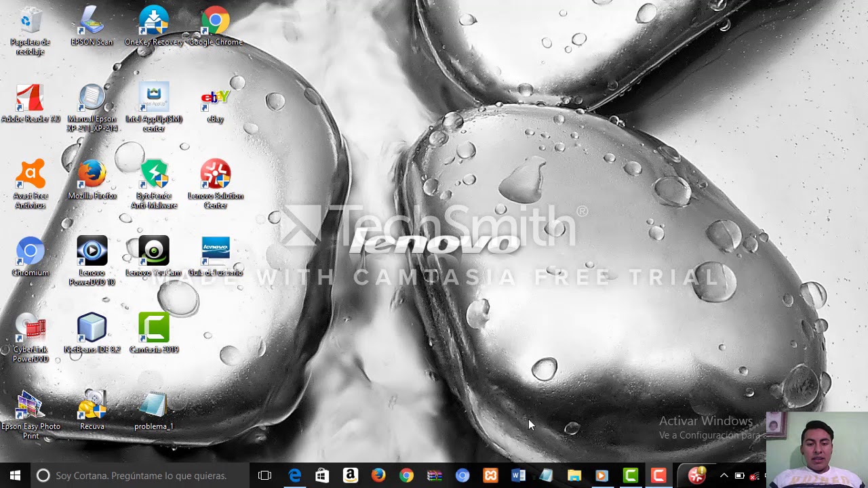This screenshot has height=488, width=868.
Task: Open Task View from the taskbar
Action: click(x=264, y=475)
